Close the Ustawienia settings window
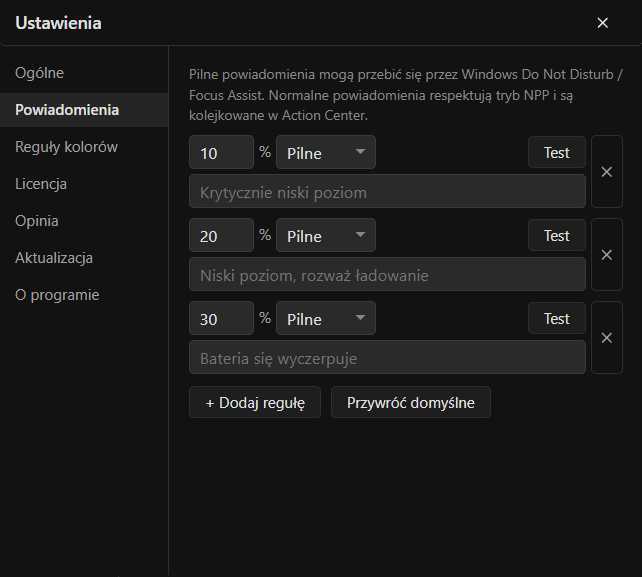Image resolution: width=642 pixels, height=577 pixels. pyautogui.click(x=602, y=23)
